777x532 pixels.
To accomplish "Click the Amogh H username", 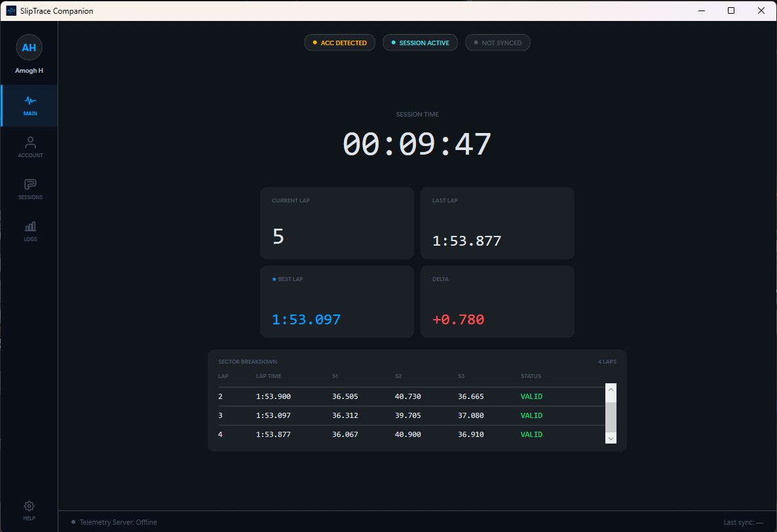I will point(29,70).
